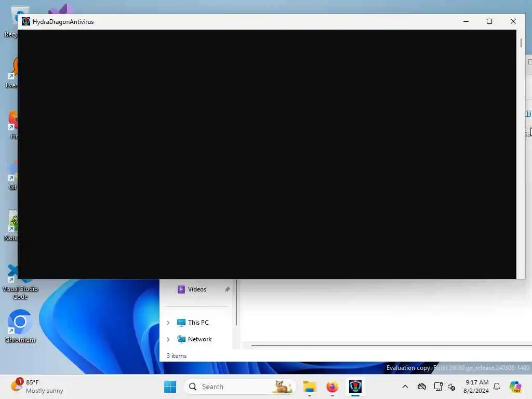Show hidden system tray icons

(405, 387)
